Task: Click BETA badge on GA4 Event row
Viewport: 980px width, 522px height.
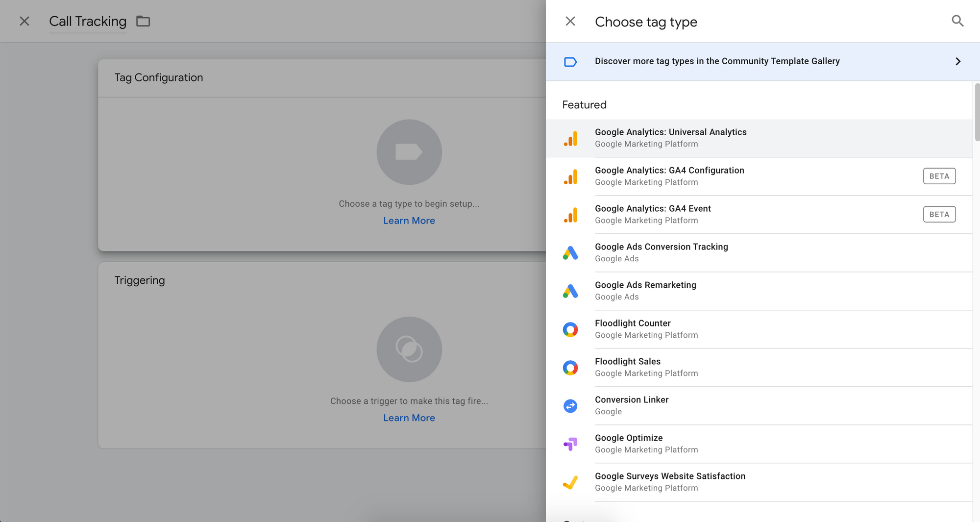Action: coord(939,214)
